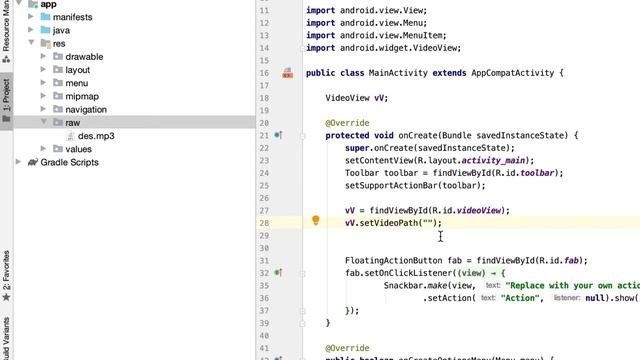This screenshot has width=640, height=360.
Task: Click the videoView identifier on line 27
Action: coord(479,210)
